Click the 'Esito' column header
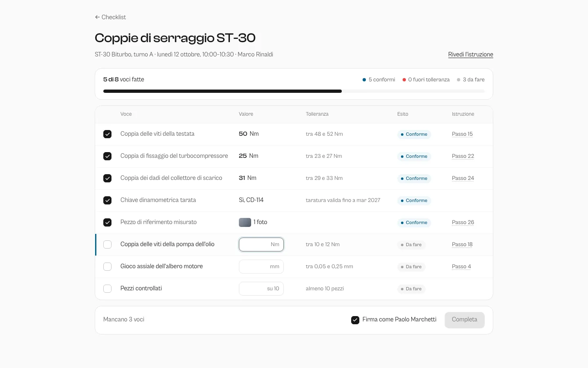This screenshot has height=368, width=588. [x=403, y=114]
